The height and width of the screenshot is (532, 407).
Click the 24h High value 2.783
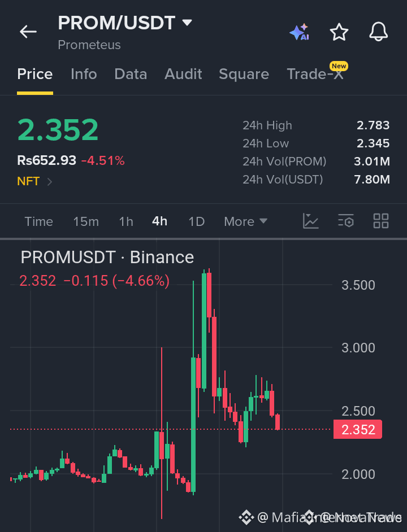373,125
